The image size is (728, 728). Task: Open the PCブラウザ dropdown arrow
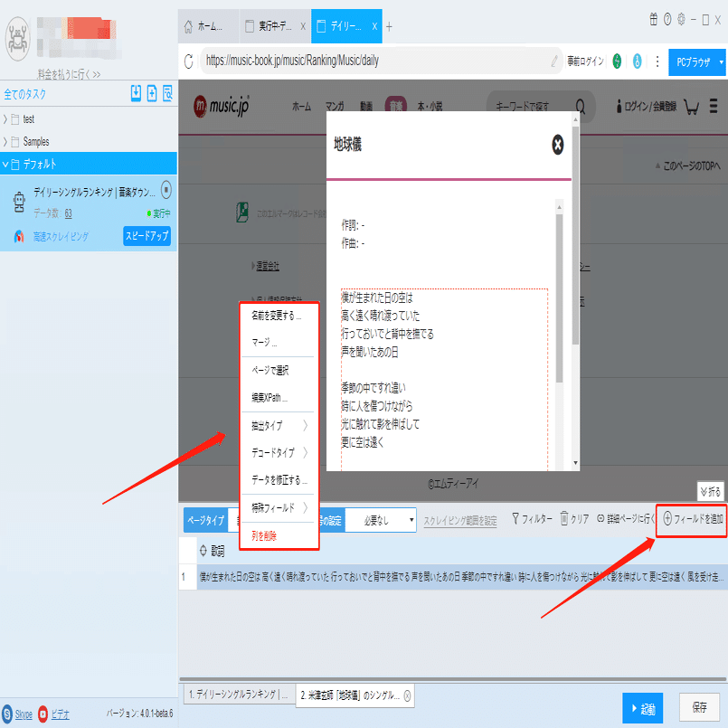721,61
